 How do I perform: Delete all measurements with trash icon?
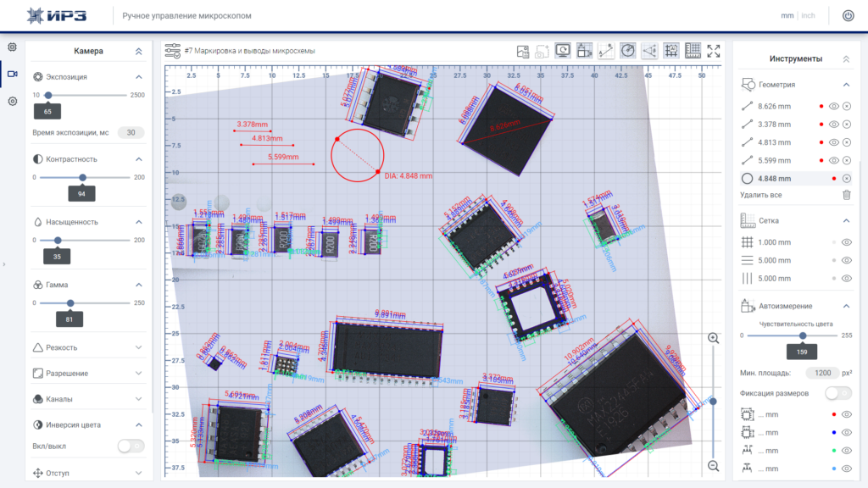click(847, 195)
